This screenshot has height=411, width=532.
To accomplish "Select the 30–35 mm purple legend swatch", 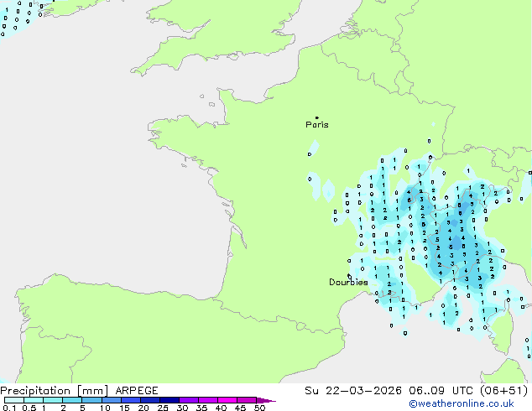I will pyautogui.click(x=189, y=400).
